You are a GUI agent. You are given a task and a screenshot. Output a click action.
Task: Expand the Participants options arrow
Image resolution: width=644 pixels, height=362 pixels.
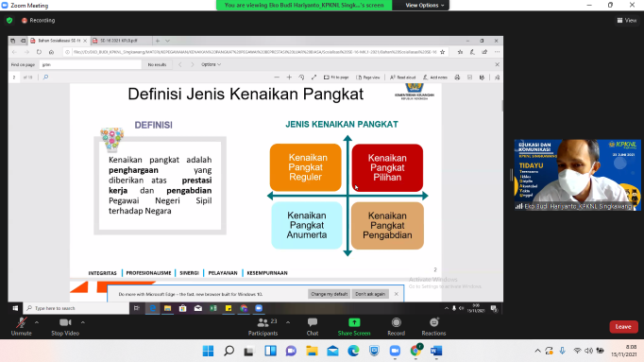coord(287,322)
